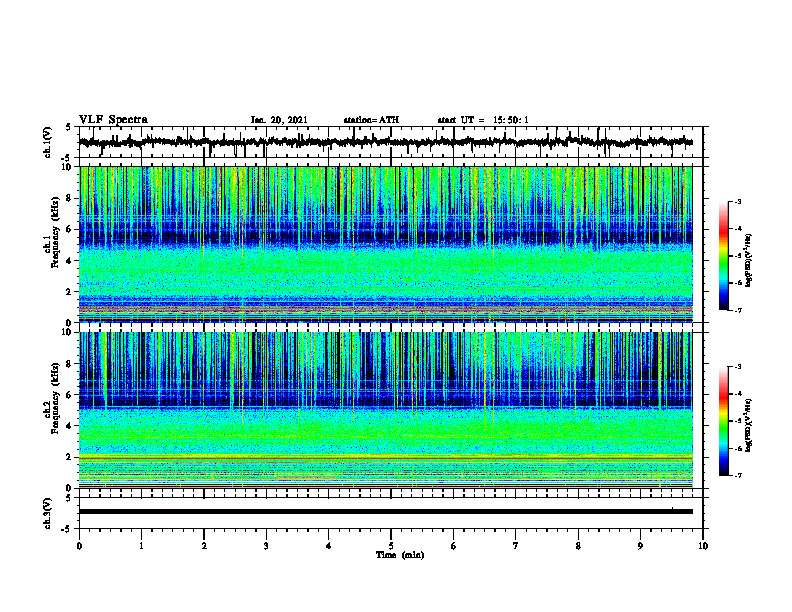Click the final time axis tick label
The width and height of the screenshot is (792, 612).
703,546
